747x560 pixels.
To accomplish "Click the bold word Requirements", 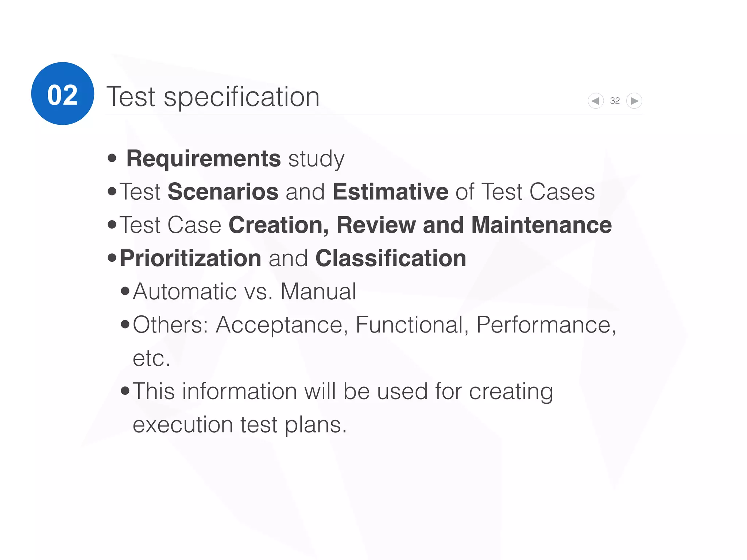I will 204,159.
